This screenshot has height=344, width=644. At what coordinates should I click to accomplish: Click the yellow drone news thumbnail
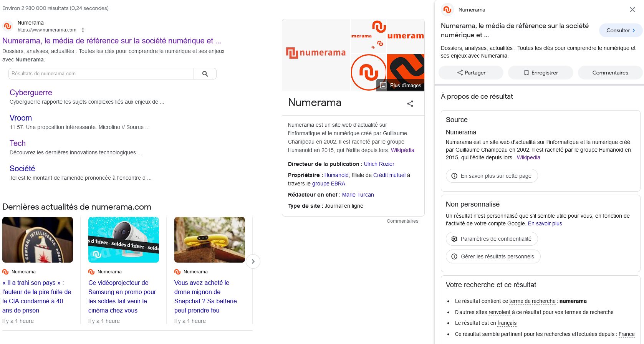click(210, 240)
